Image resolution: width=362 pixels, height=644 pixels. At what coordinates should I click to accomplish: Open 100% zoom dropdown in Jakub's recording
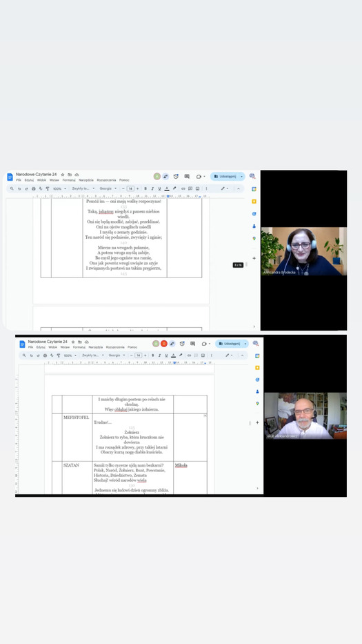70,355
